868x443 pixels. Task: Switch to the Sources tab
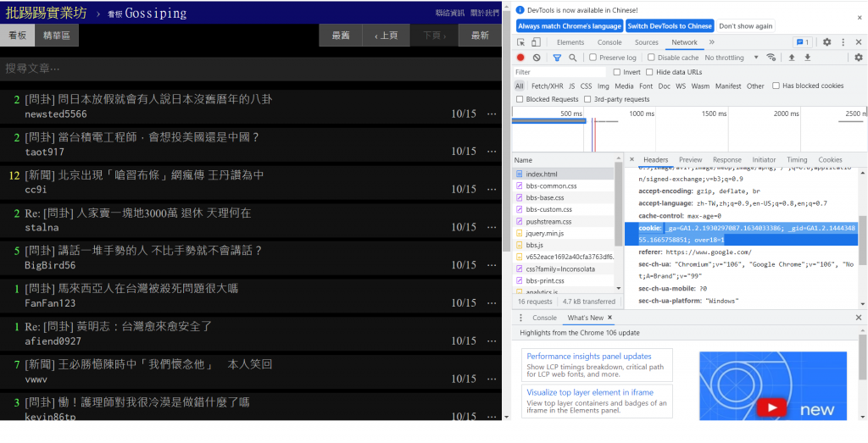646,42
